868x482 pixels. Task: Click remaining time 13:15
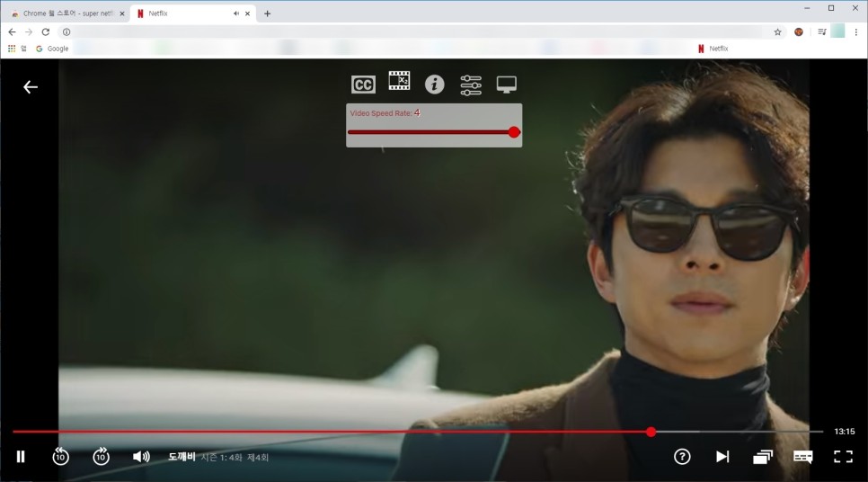pyautogui.click(x=845, y=431)
